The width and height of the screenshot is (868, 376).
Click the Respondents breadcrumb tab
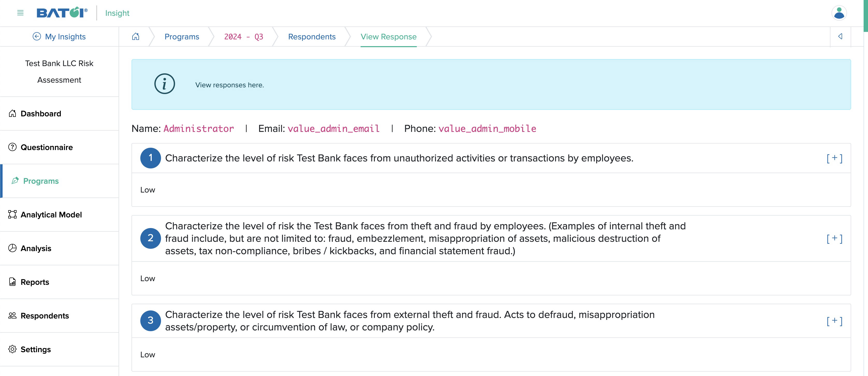tap(312, 37)
